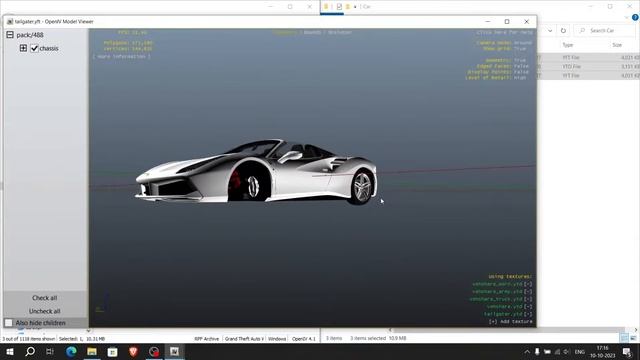Screen dimensions: 640x360
Task: Click refresh button in Explorer window
Action: [x=563, y=31]
